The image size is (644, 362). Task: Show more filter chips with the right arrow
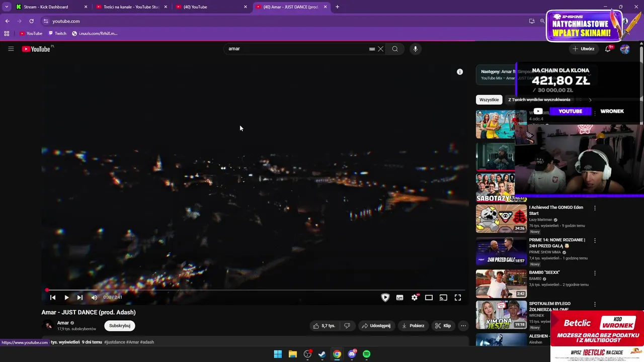point(590,100)
